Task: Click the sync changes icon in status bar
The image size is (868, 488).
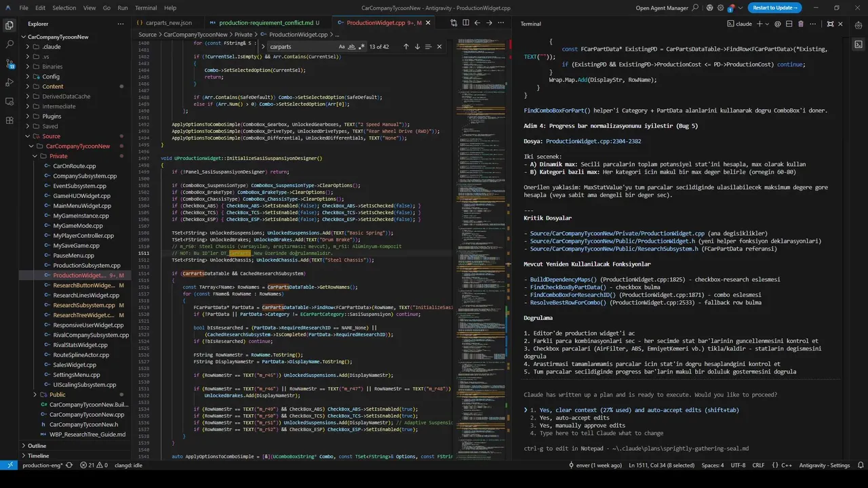Action: coord(69,466)
